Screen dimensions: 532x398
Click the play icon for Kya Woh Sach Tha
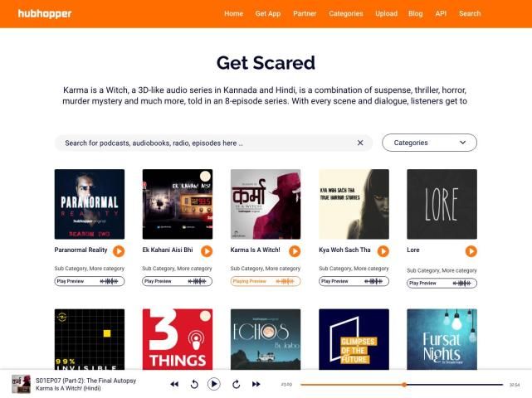(x=383, y=251)
